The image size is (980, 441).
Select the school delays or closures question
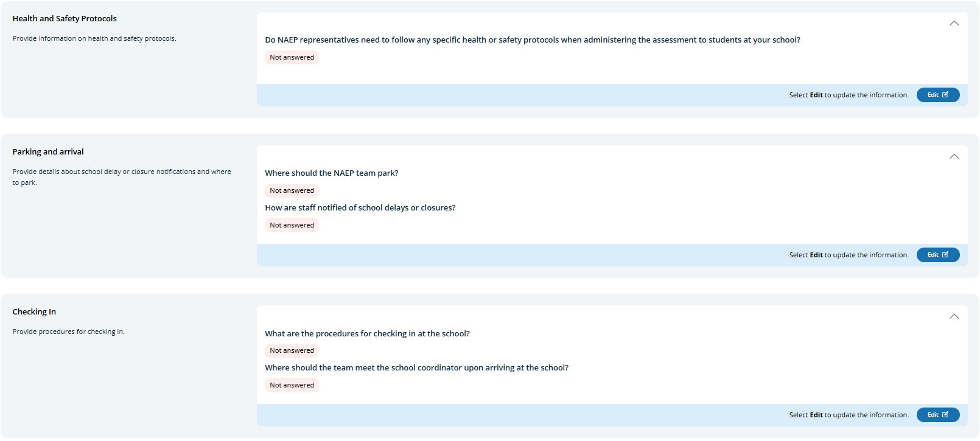360,208
